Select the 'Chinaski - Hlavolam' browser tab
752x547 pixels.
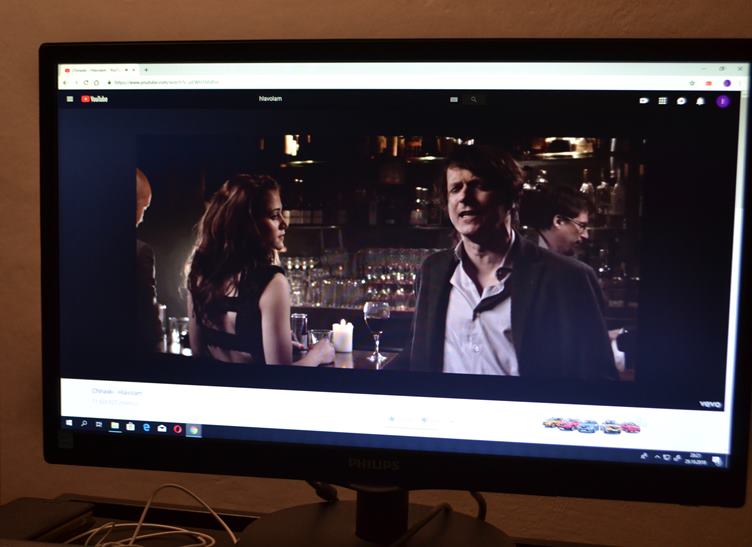click(100, 70)
